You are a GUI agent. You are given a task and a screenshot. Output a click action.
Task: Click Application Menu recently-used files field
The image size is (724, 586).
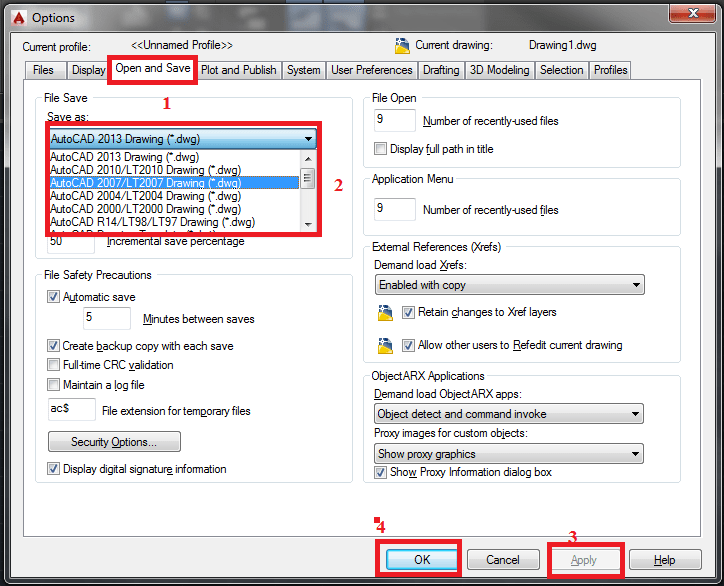[395, 209]
